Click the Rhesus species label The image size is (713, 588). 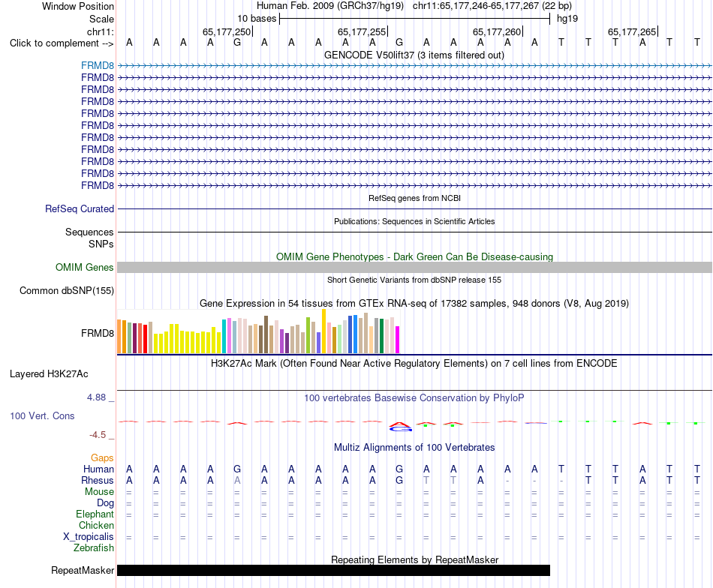click(x=98, y=480)
